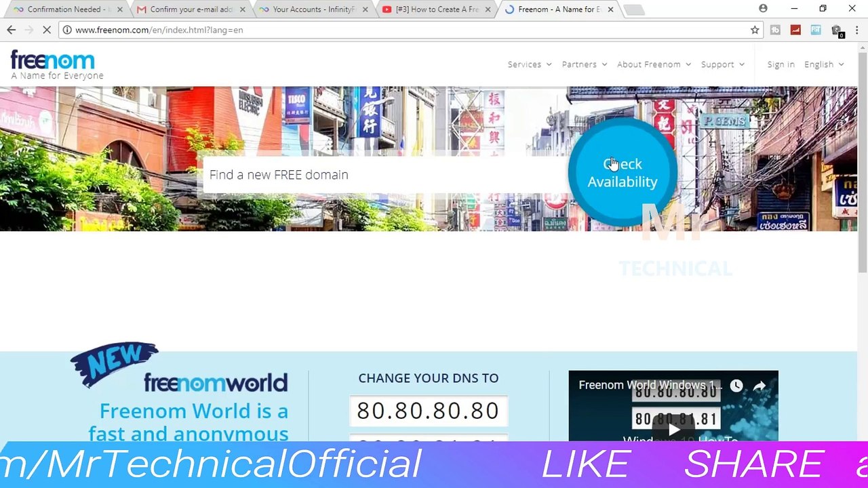Screen dimensions: 868x488
Task: Minimize the Chrome window
Action: pyautogui.click(x=794, y=9)
